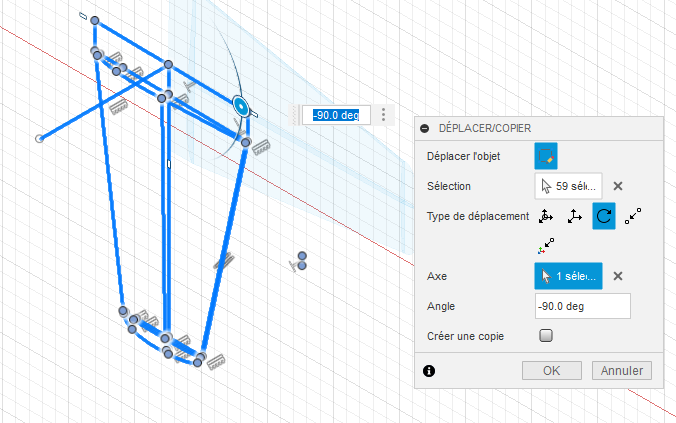Choose the Point to Point displacement icon

tap(632, 216)
